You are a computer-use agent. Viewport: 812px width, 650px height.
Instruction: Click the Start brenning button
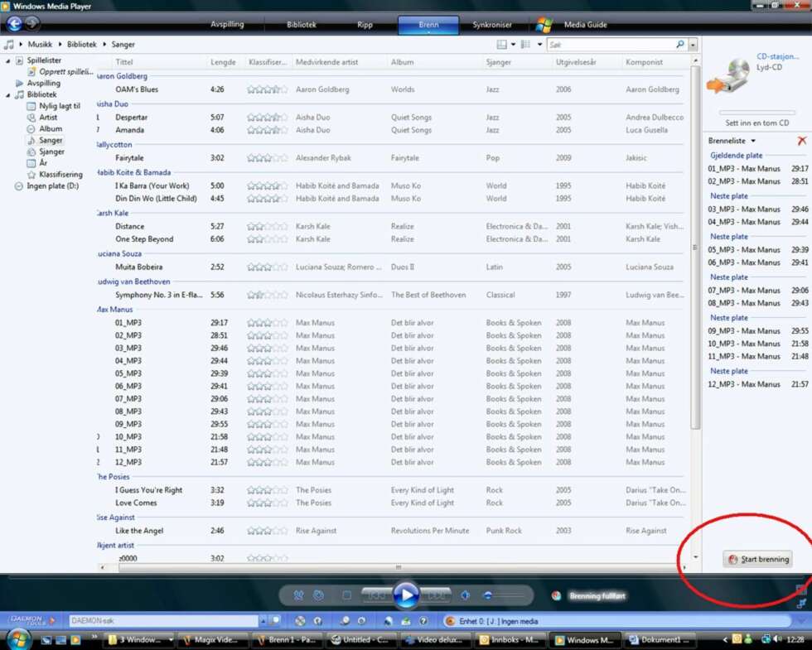tap(757, 560)
